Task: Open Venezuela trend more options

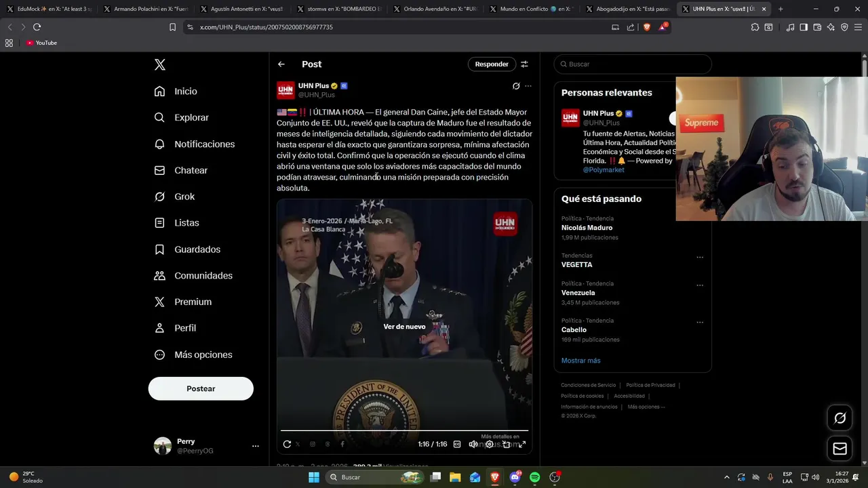Action: click(700, 285)
